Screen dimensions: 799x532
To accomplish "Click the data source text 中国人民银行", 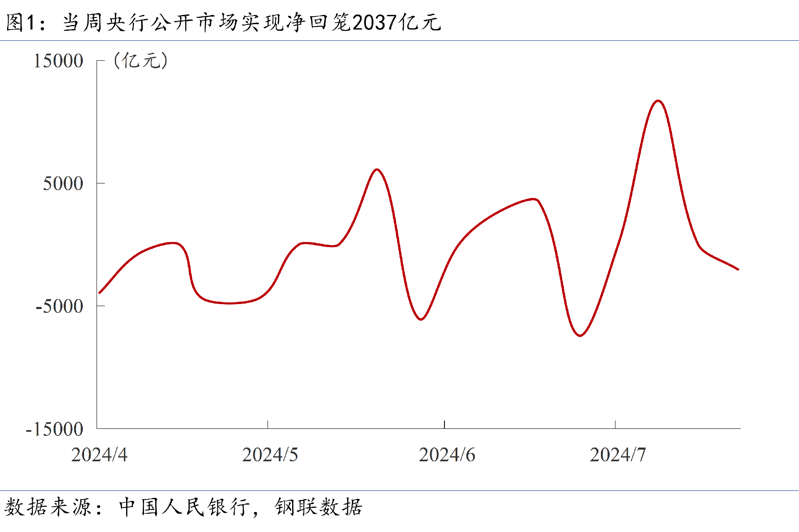I will coord(185,507).
